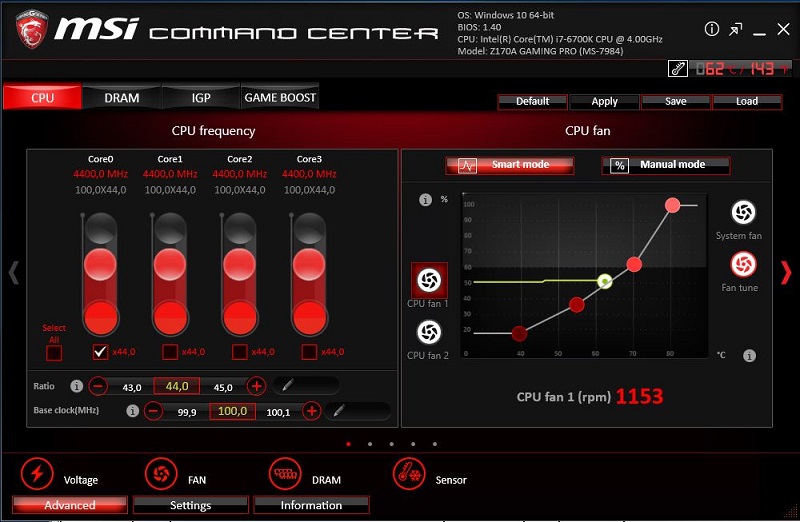Open the Information bottom tab
This screenshot has width=800, height=522.
(x=311, y=505)
